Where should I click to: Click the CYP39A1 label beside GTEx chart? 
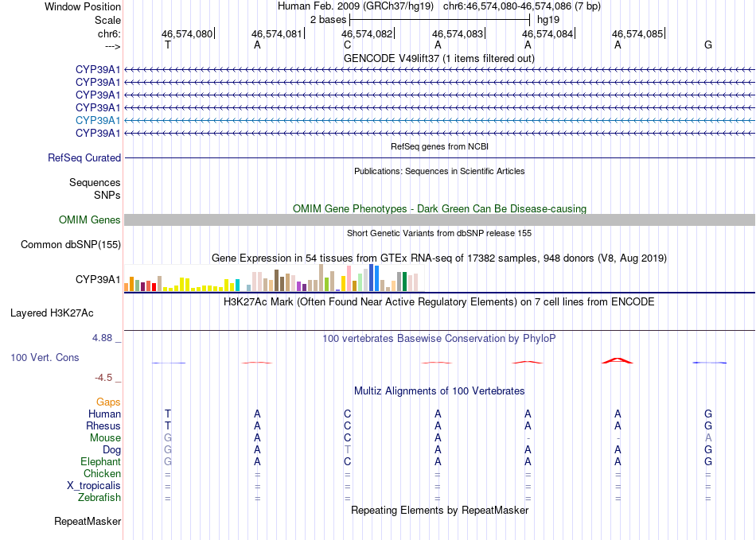click(x=98, y=279)
